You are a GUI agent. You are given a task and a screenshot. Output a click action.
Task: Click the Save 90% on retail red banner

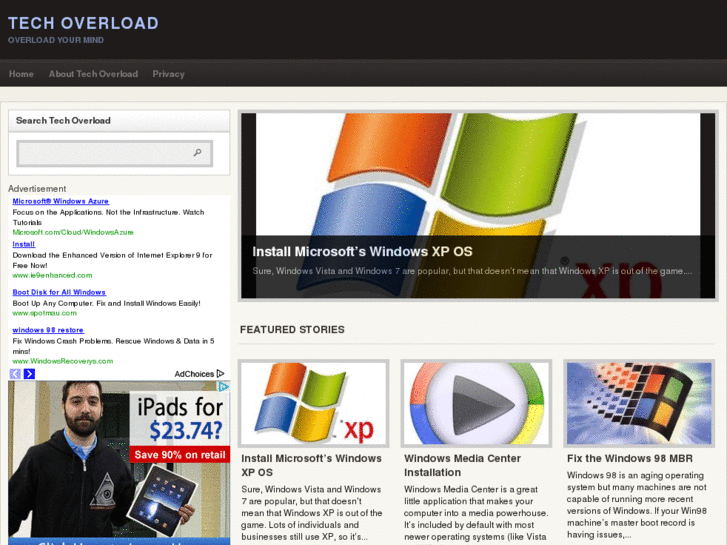(x=180, y=455)
